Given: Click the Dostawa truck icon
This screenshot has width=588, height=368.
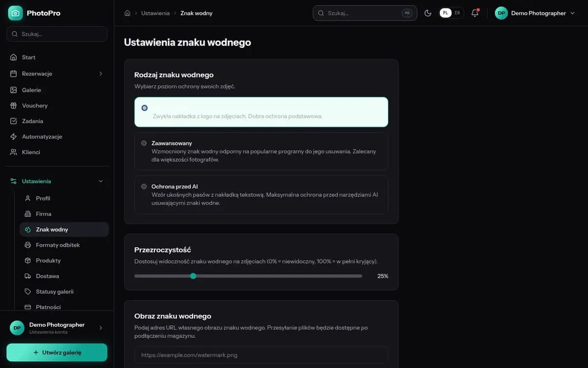Looking at the screenshot, I should click(x=27, y=276).
